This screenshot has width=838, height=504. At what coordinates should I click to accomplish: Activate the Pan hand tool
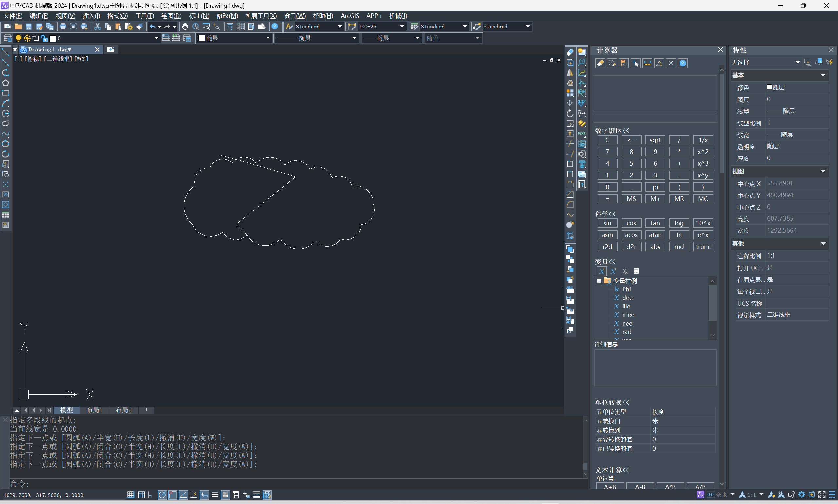coord(185,27)
